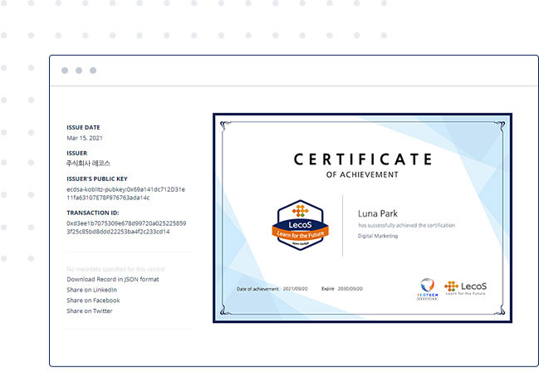Download Record in JSON format
Viewport: 539px width, 392px height.
pyautogui.click(x=112, y=279)
